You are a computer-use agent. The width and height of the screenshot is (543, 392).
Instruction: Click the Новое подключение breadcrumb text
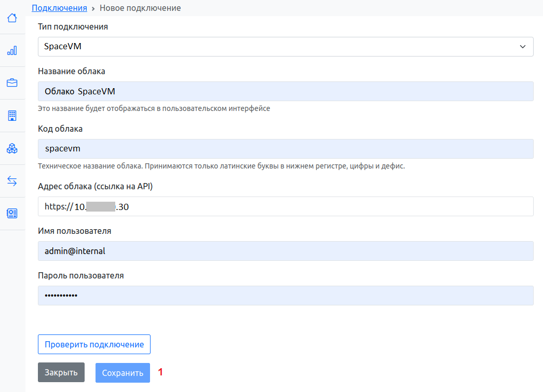point(140,8)
